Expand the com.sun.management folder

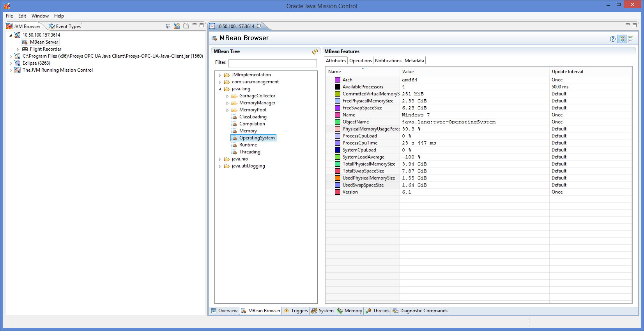(x=220, y=82)
